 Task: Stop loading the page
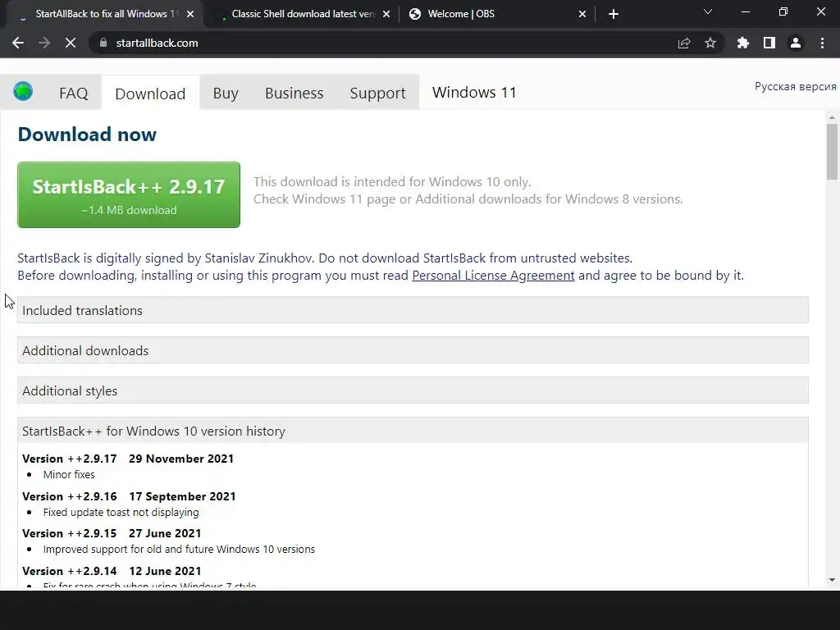[x=71, y=43]
